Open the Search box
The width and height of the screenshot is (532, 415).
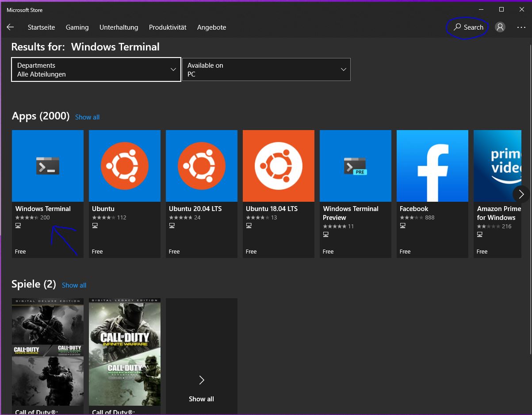tap(469, 27)
